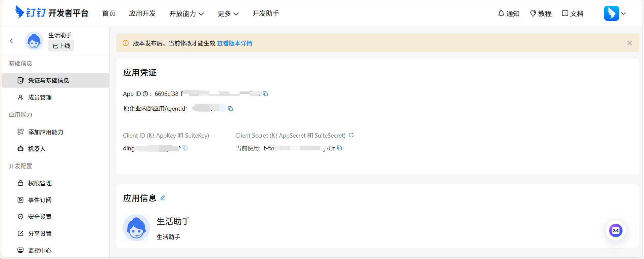Copy the App ID value
Screen dimensions: 644x259
(x=265, y=94)
